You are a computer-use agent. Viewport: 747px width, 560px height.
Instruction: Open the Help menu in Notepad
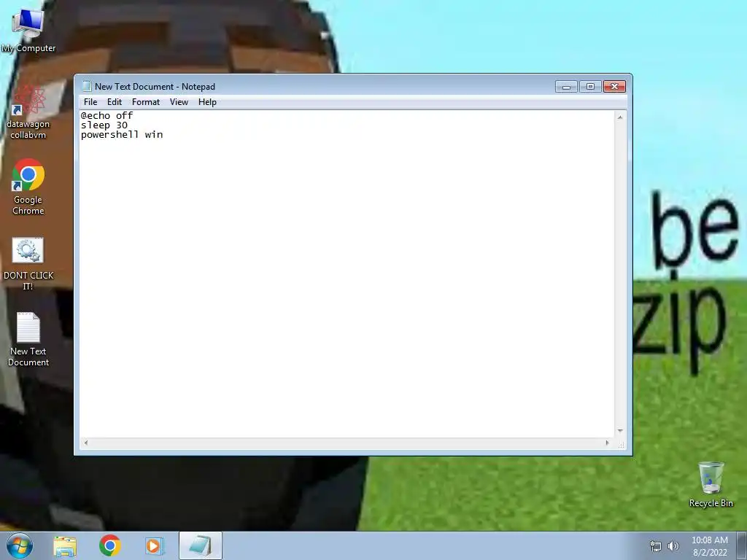click(207, 102)
